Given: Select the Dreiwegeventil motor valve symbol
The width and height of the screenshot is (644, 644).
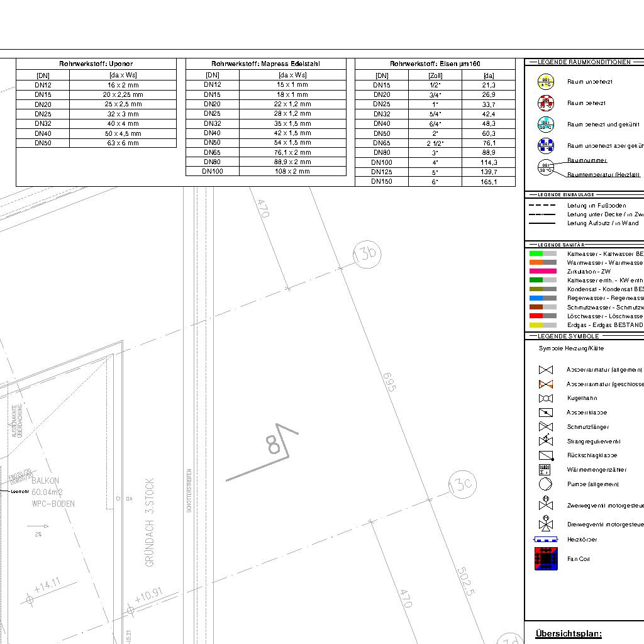Looking at the screenshot, I should 545,523.
